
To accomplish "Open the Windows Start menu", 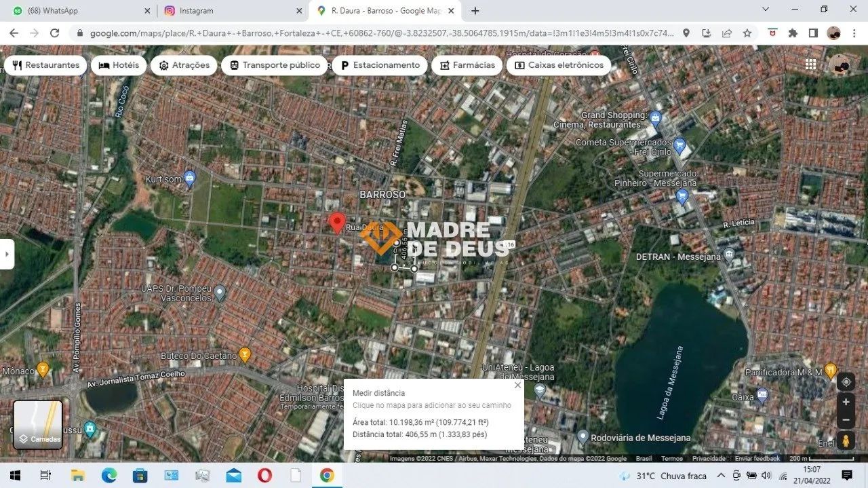I will (x=14, y=475).
